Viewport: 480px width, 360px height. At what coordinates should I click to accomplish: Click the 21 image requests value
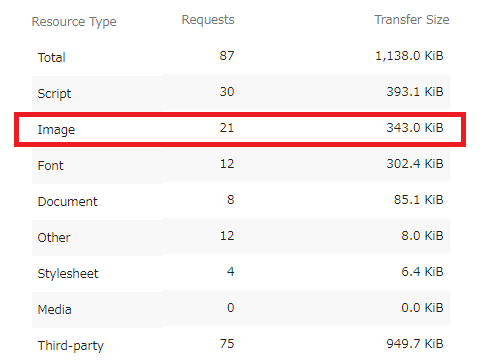point(227,128)
